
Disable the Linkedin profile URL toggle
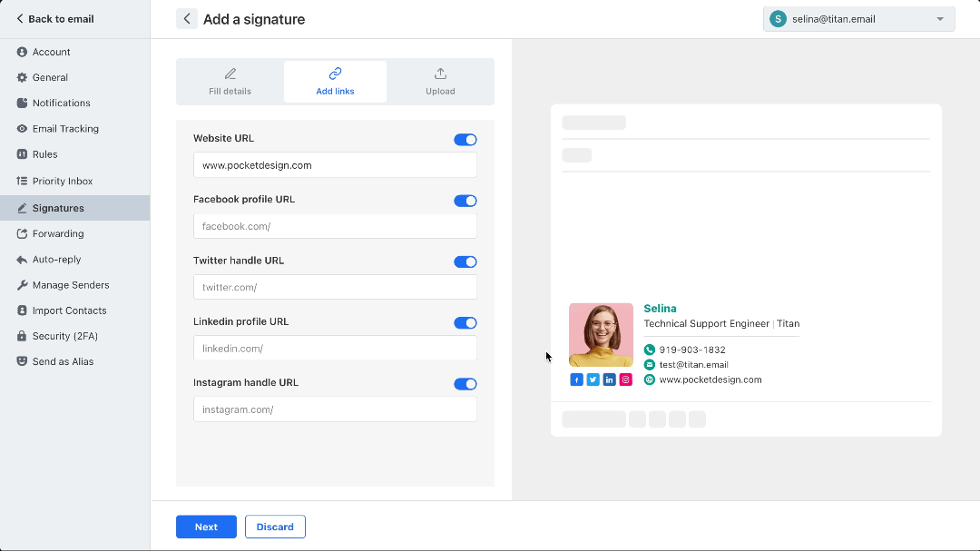pyautogui.click(x=465, y=322)
